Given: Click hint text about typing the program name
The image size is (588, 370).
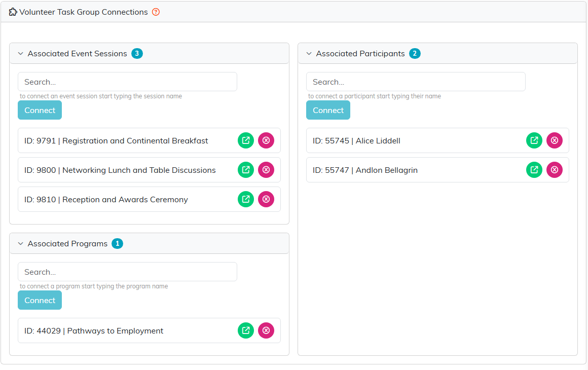Looking at the screenshot, I should coord(94,286).
